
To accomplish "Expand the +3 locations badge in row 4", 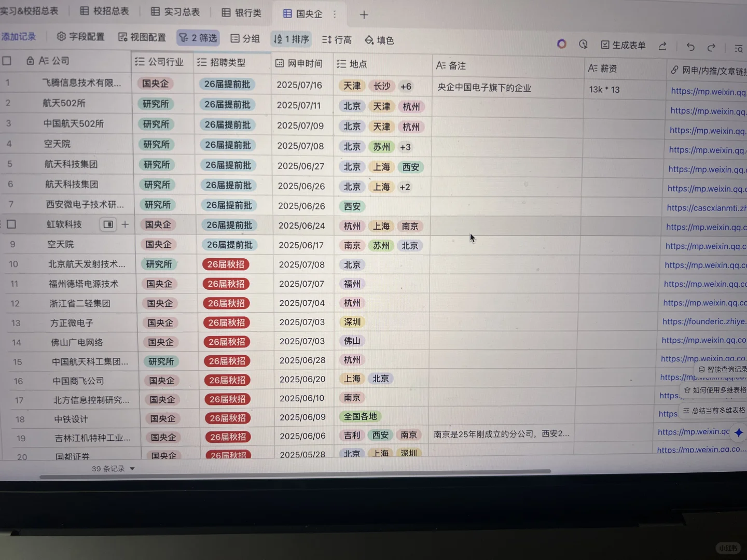I will (x=405, y=147).
